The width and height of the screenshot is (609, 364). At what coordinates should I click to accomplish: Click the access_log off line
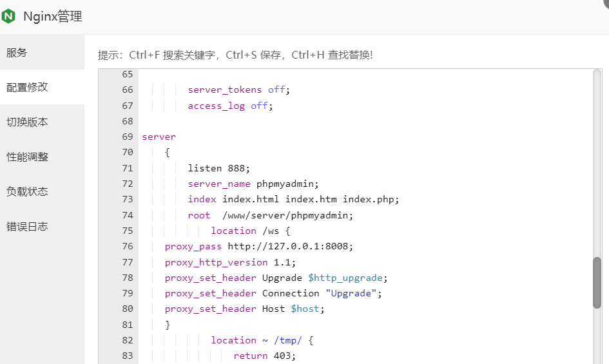[230, 106]
